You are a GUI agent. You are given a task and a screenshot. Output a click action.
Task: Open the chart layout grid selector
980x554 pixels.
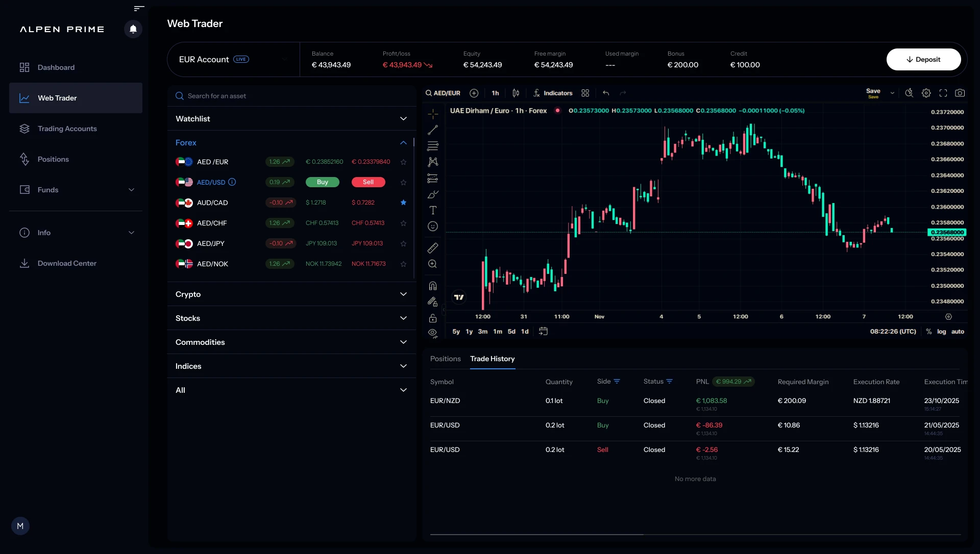[585, 93]
